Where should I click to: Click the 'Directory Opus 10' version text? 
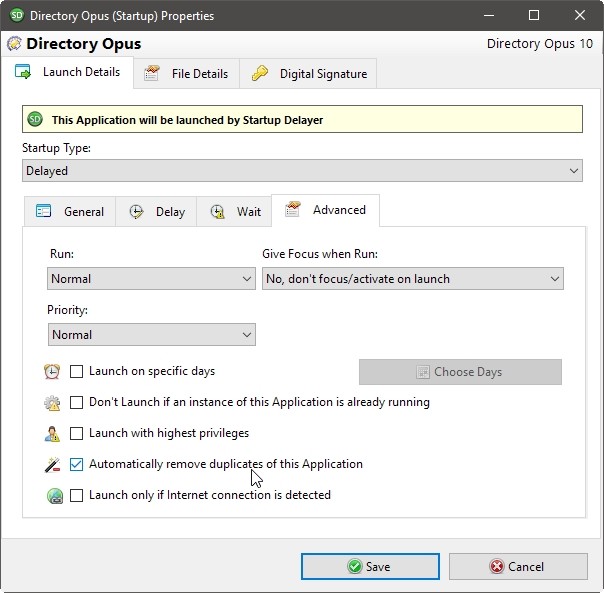540,44
